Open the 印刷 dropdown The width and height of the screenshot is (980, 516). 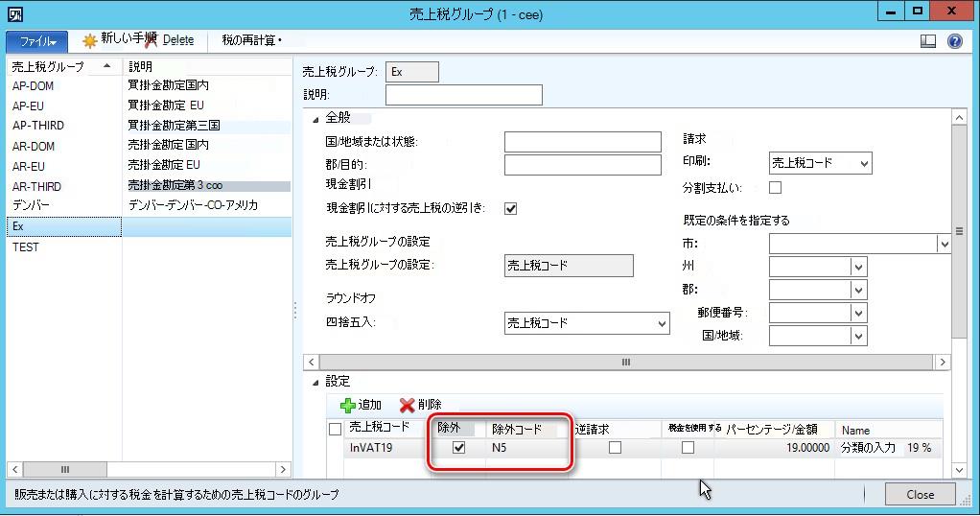click(864, 163)
